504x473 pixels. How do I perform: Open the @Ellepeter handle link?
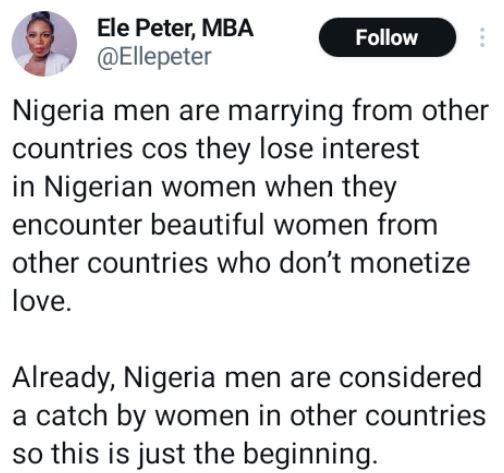click(154, 57)
